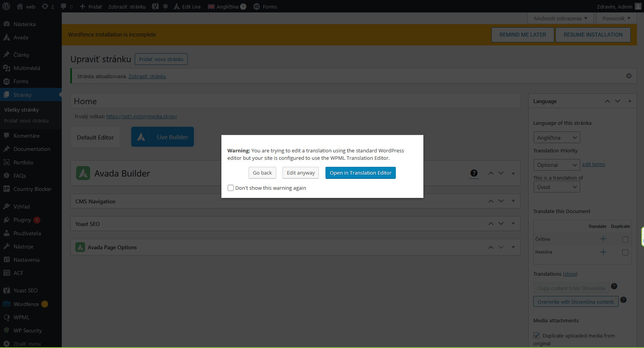Click Open in Translation Editor
This screenshot has width=644, height=348.
point(360,173)
